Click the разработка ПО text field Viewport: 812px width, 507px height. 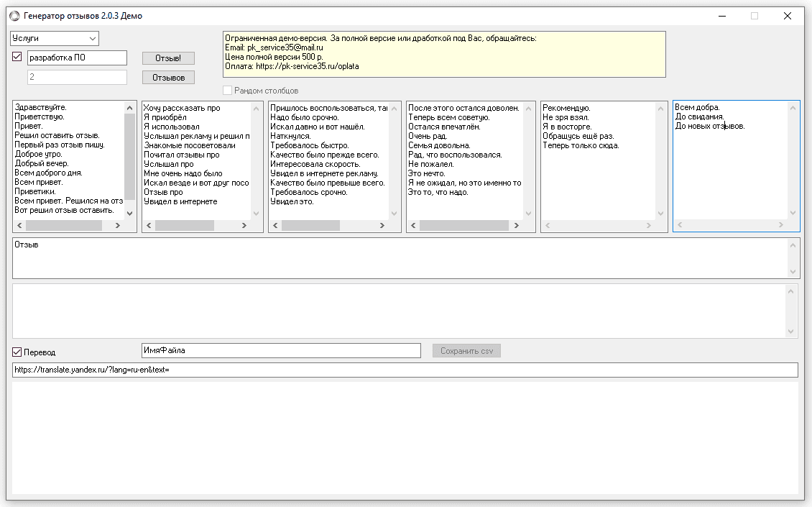pyautogui.click(x=77, y=58)
